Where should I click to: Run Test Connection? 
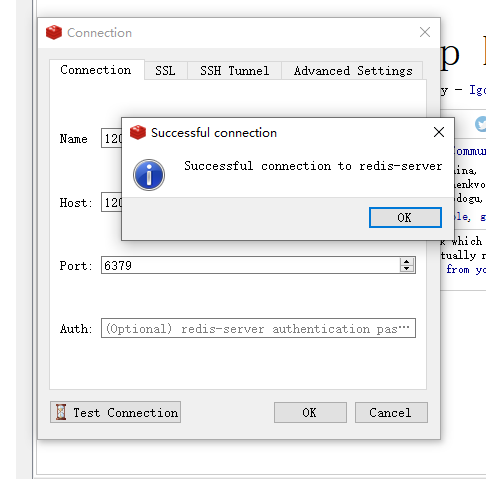115,412
